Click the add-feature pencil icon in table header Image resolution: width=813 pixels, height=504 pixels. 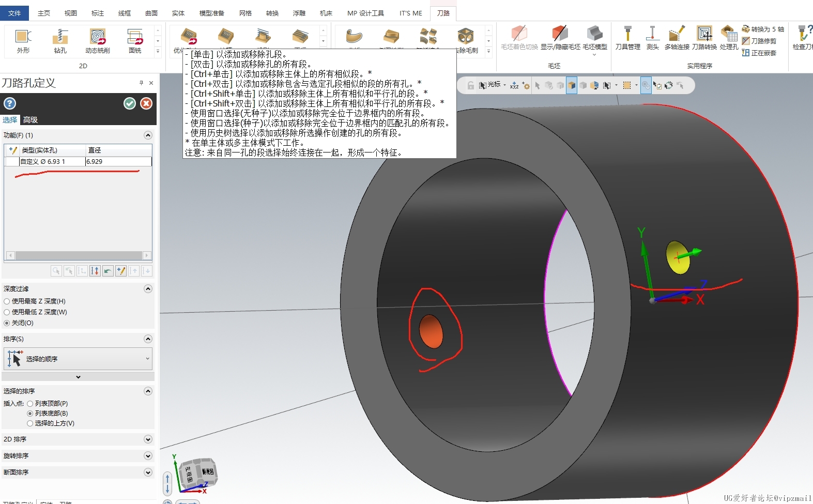pos(13,150)
